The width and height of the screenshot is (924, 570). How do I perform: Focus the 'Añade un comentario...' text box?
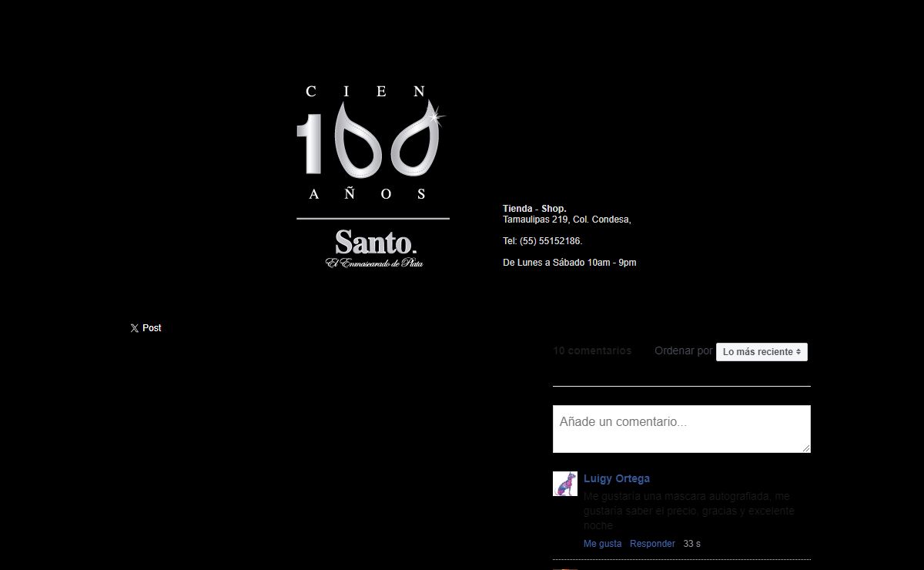coord(681,429)
